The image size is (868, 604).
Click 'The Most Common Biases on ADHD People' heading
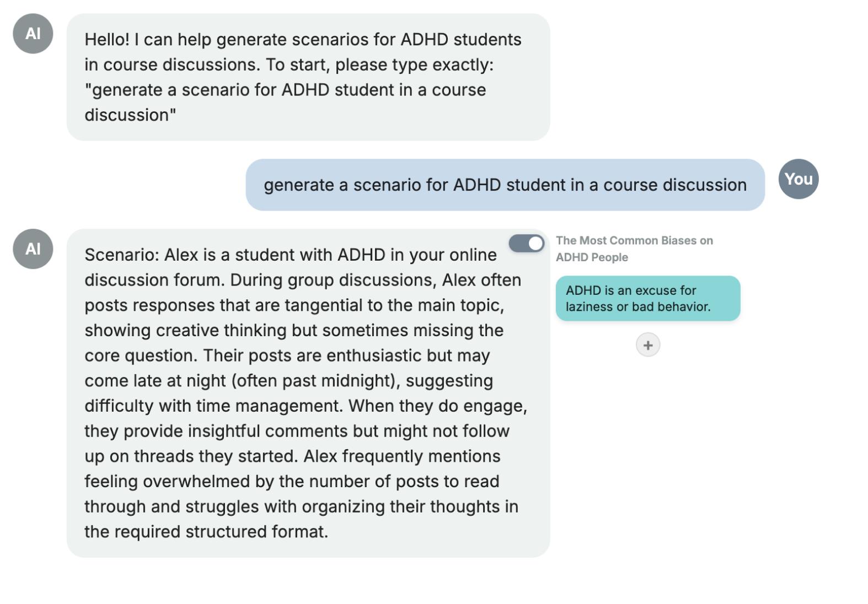[634, 249]
